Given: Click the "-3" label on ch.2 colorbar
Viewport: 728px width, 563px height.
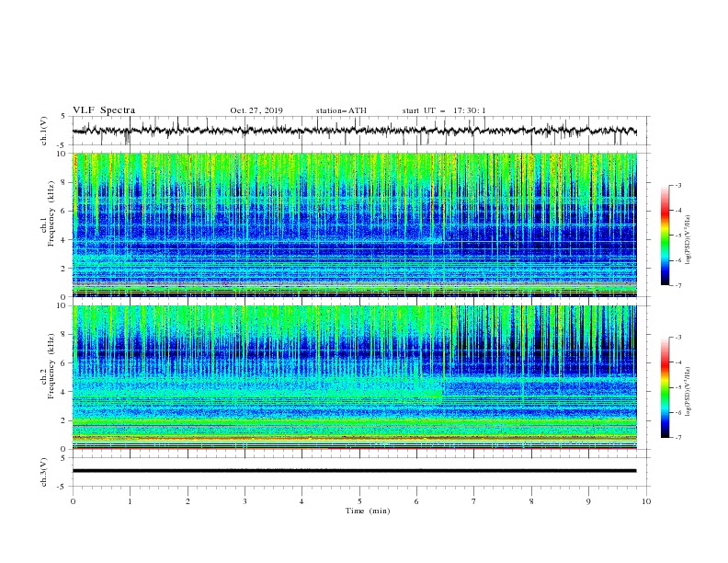Looking at the screenshot, I should click(677, 338).
